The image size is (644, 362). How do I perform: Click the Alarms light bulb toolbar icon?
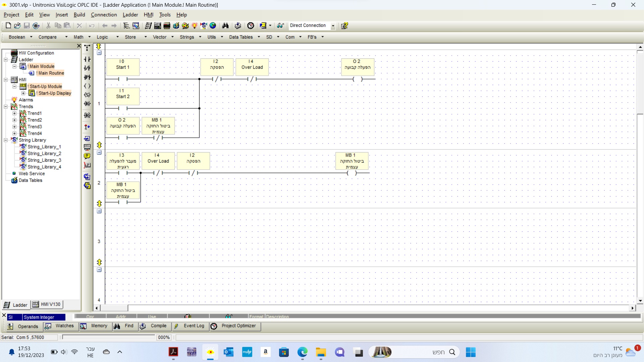(x=195, y=25)
